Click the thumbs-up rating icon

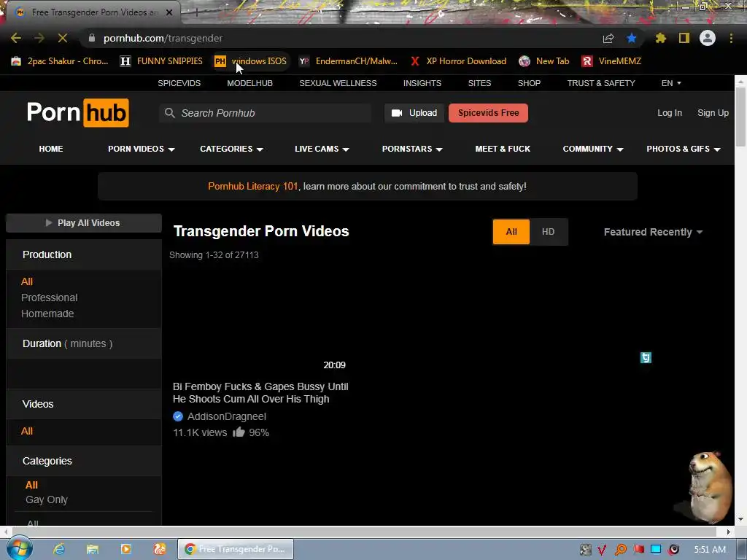[x=239, y=432]
